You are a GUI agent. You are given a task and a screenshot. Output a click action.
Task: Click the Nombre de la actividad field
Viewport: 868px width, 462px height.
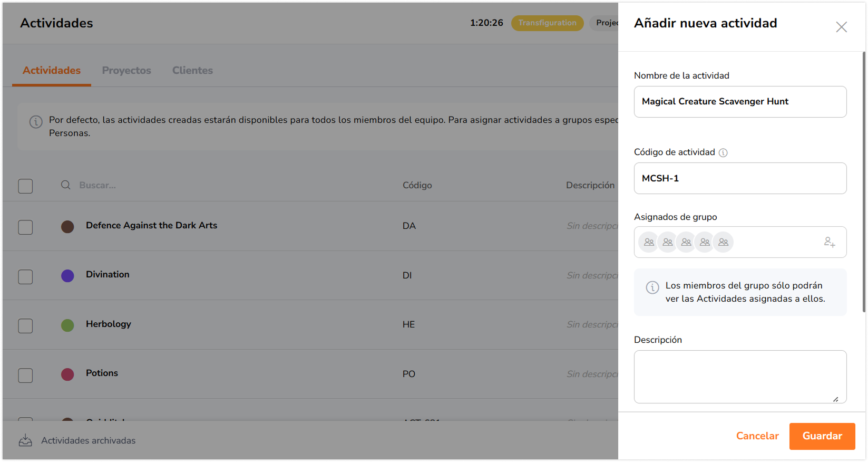coord(740,102)
